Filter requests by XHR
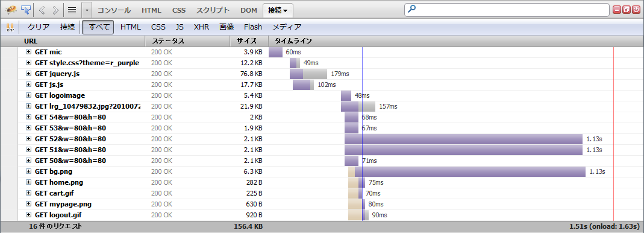The image size is (644, 233). pos(201,27)
